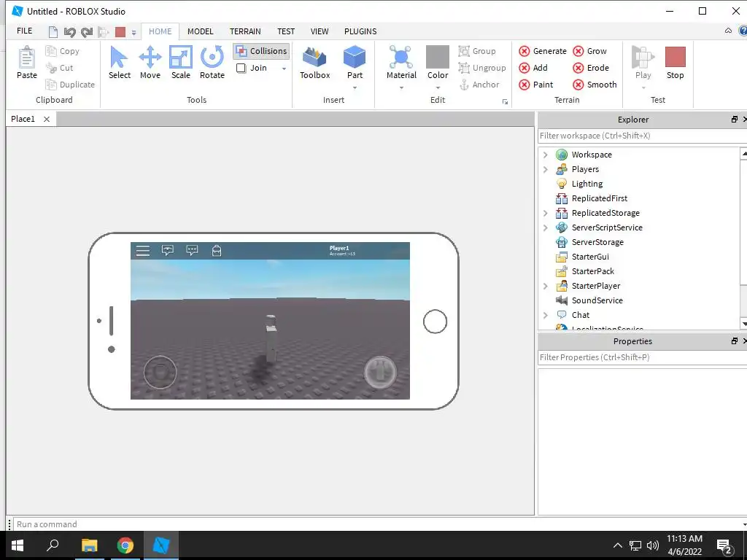The image size is (747, 560).
Task: Expand the ReplicatedStorage node
Action: tap(546, 213)
